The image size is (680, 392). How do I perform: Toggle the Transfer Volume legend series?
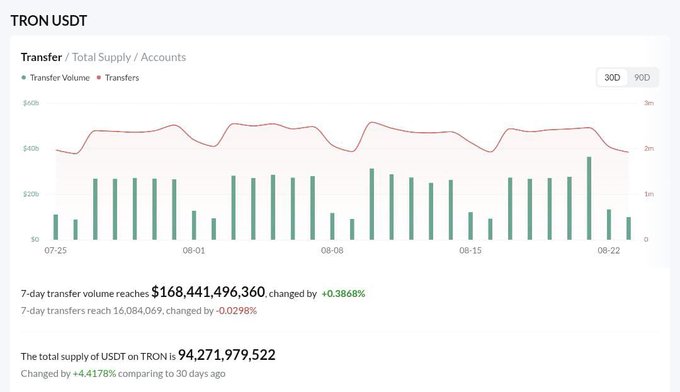pos(56,78)
